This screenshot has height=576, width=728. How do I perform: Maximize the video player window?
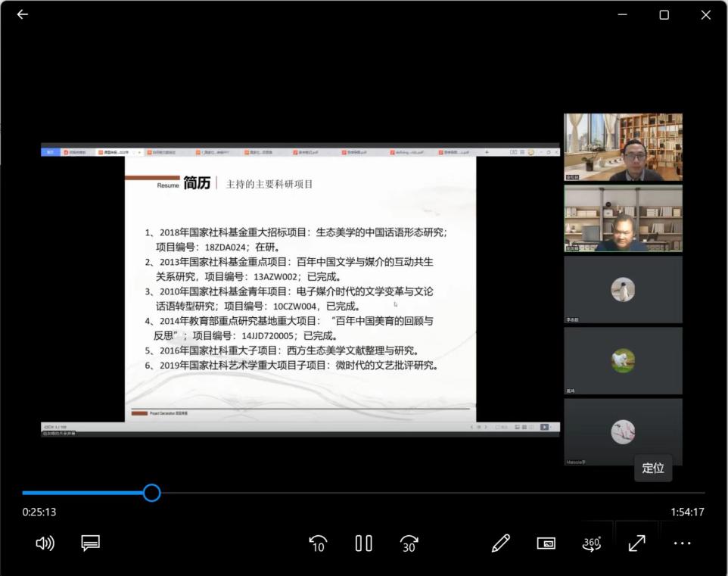(x=664, y=14)
